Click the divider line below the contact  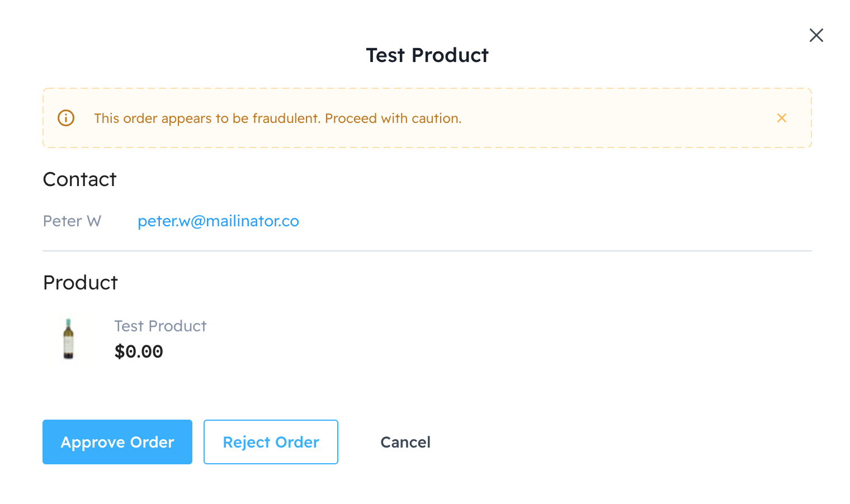click(x=427, y=251)
